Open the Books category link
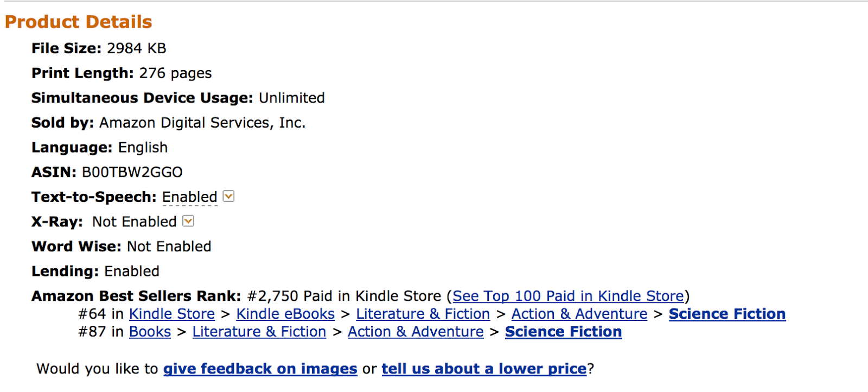868x392 pixels. pos(150,332)
